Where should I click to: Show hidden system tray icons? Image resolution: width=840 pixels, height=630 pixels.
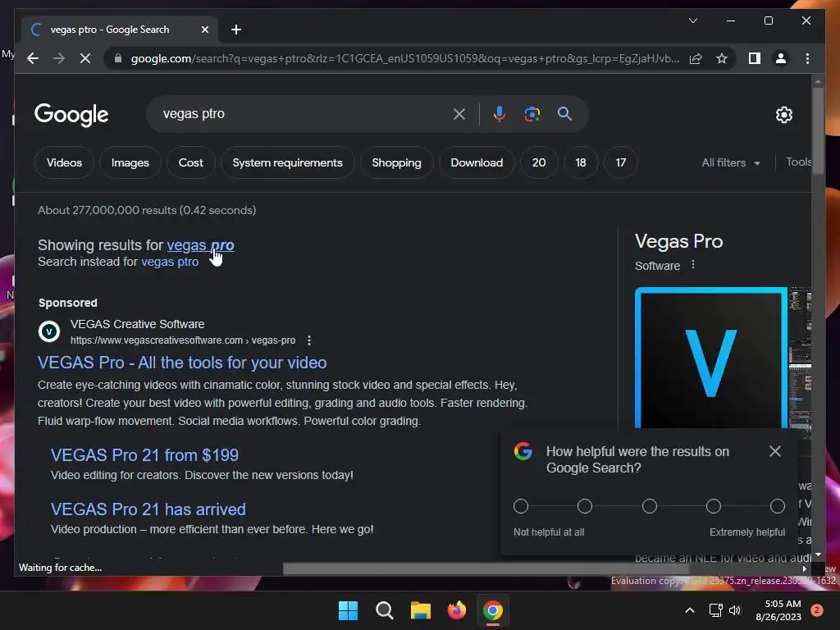tap(690, 610)
